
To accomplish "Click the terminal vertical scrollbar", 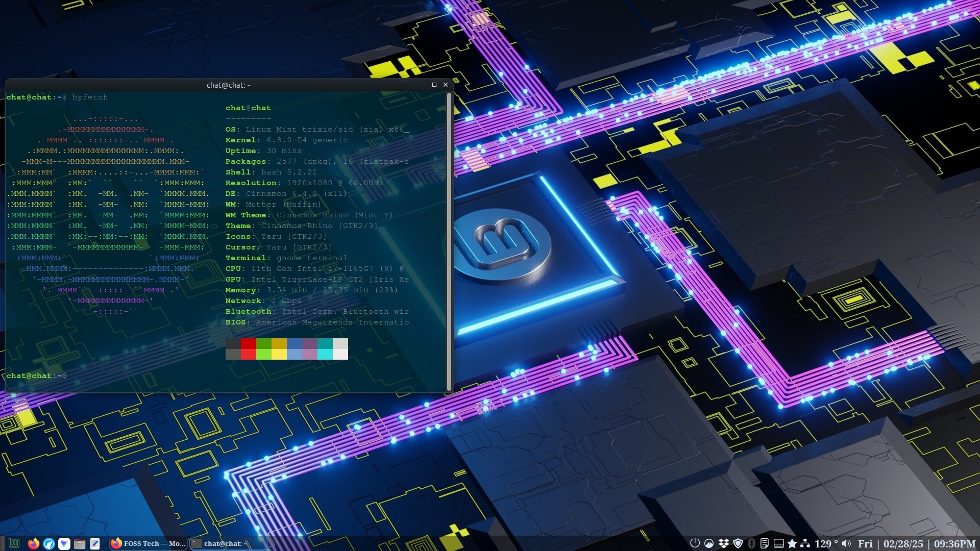I will 449,240.
